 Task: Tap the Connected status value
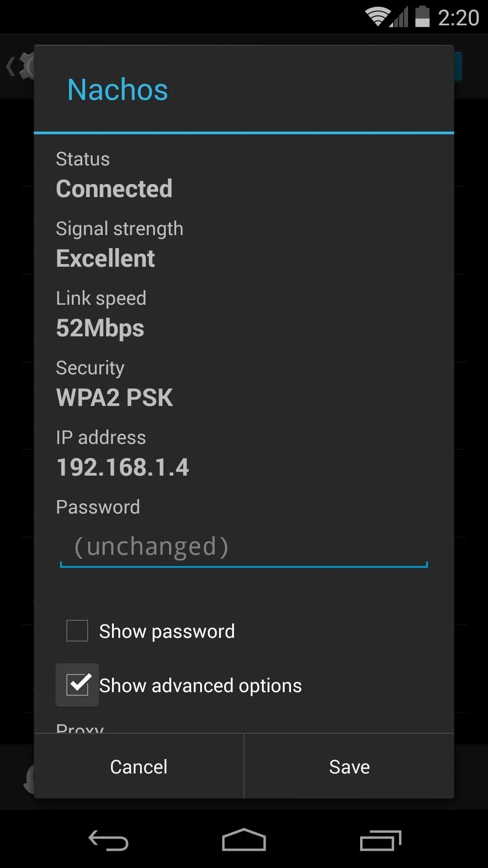(114, 189)
